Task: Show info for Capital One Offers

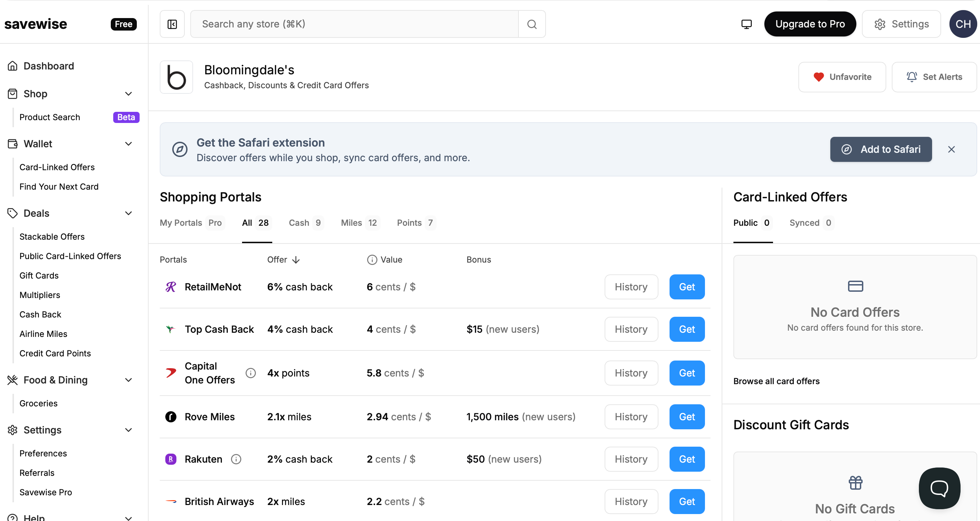Action: pyautogui.click(x=251, y=373)
